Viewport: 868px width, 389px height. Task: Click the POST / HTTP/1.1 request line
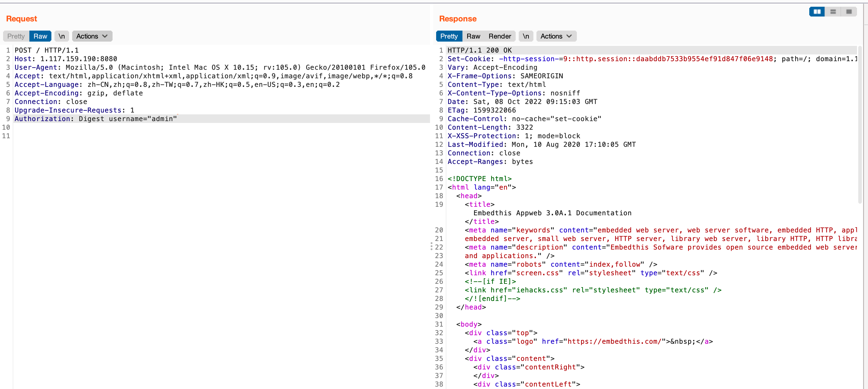pos(46,50)
